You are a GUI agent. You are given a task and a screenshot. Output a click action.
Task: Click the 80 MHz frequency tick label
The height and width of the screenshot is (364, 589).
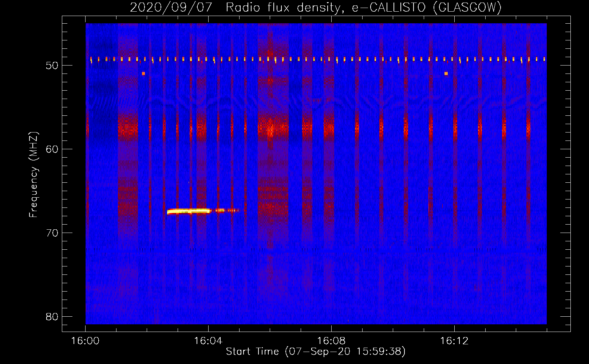tap(52, 317)
